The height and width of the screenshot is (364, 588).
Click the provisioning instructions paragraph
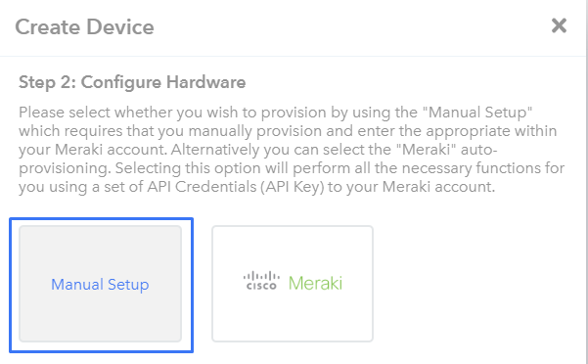292,149
